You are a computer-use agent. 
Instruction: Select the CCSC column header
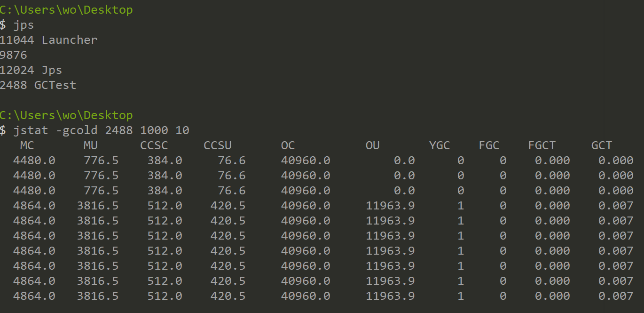click(x=154, y=145)
